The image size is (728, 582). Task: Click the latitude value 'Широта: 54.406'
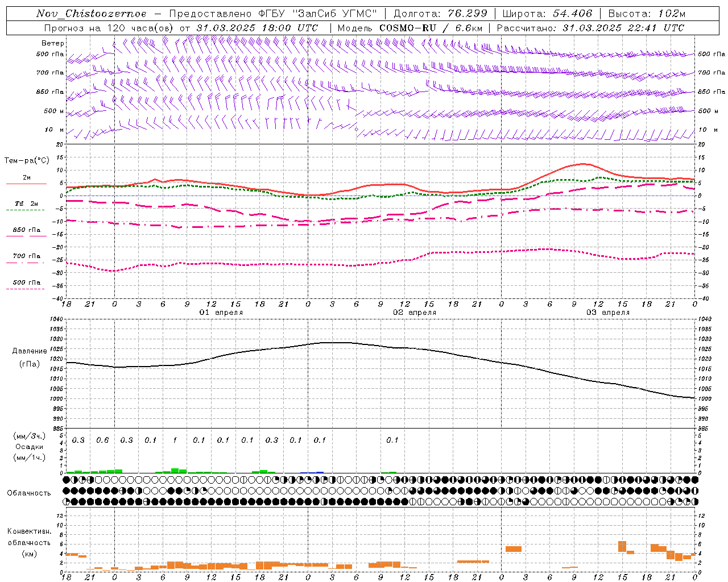(547, 14)
